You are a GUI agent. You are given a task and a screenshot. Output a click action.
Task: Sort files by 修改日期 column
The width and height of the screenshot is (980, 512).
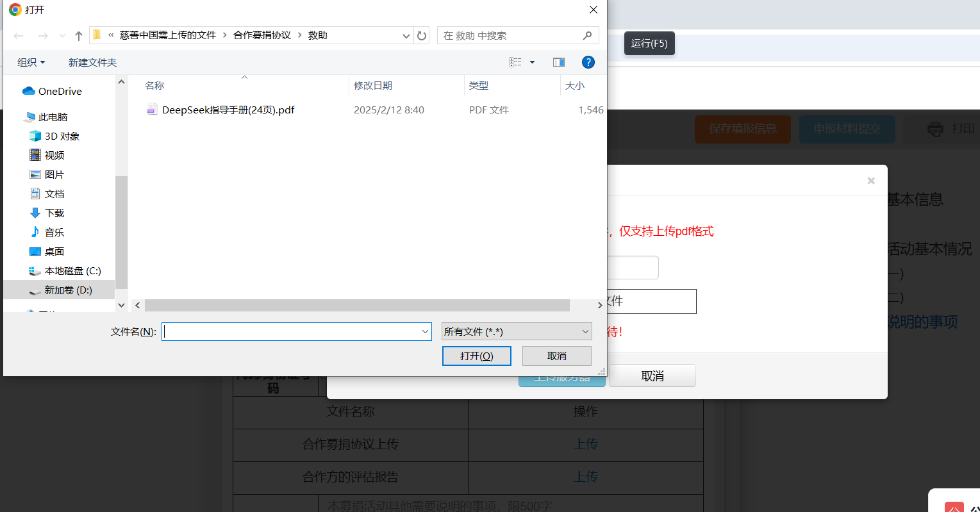point(373,86)
